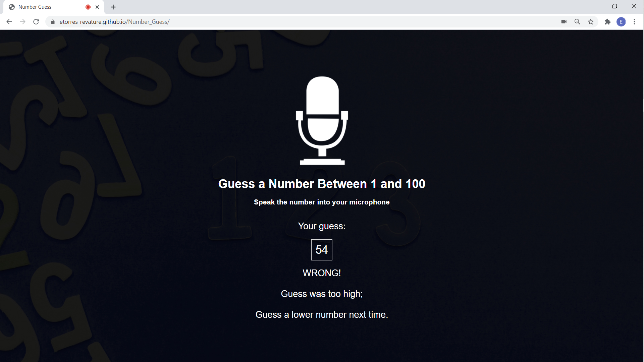Screen dimensions: 644x362
Task: Restore down the browser window
Action: click(614, 6)
